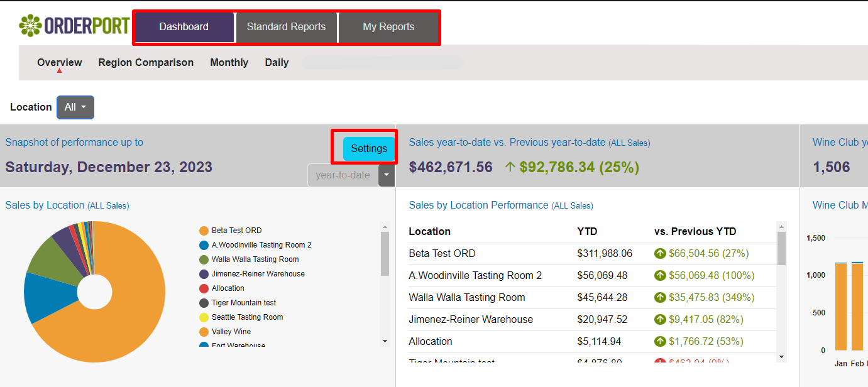Click the year-to-date period field
868x387 pixels.
[x=343, y=175]
